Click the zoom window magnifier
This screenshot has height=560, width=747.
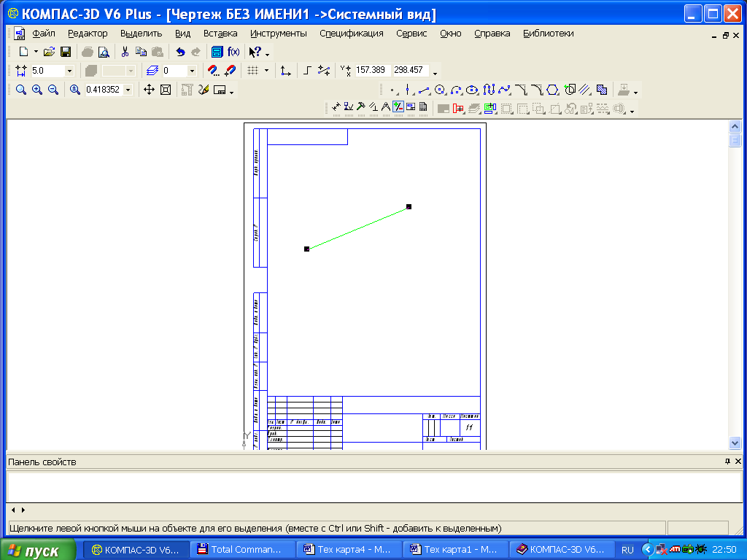click(x=21, y=90)
